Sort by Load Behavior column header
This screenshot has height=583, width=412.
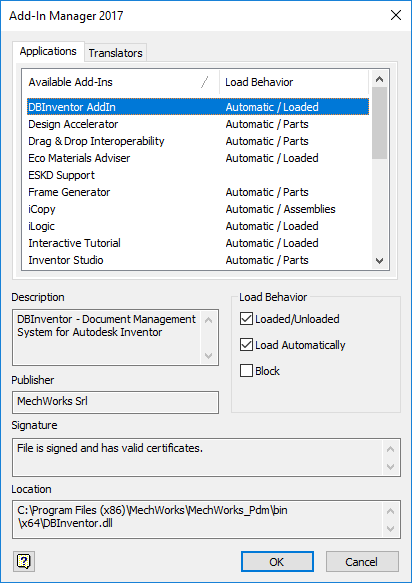294,82
